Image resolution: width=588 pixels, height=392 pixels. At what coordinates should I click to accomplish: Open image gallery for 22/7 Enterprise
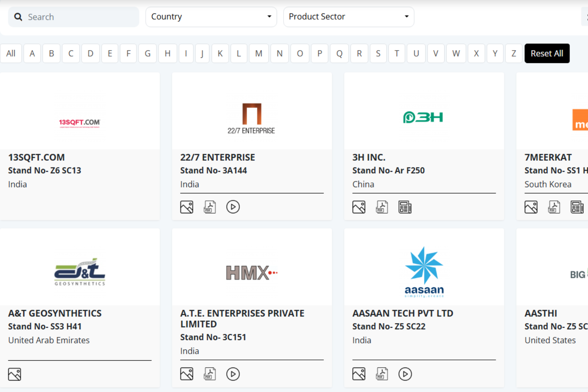187,207
